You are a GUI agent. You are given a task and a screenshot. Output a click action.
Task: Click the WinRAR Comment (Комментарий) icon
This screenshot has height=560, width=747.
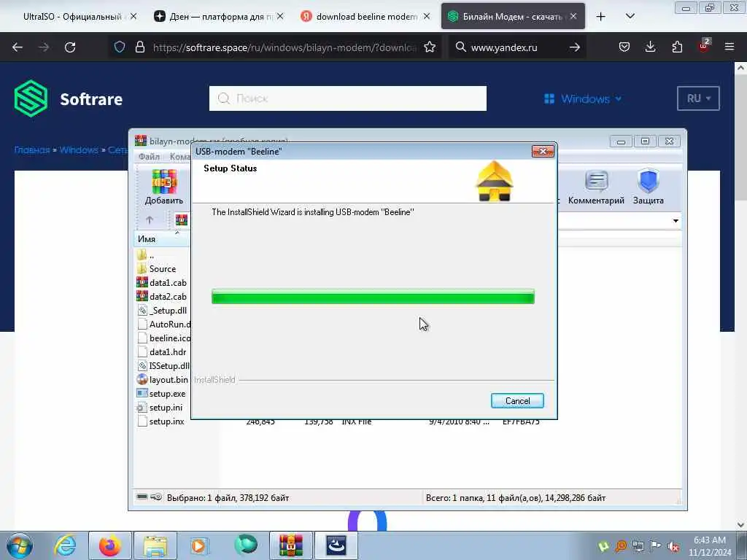click(596, 187)
